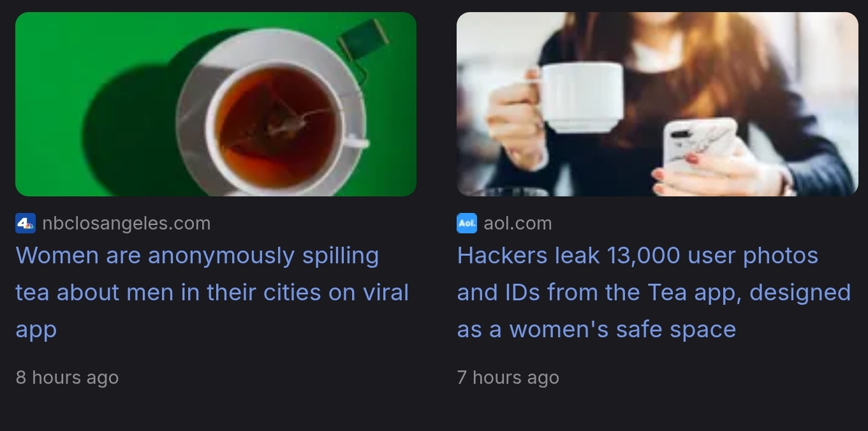Open the woman holding mug thumbnail
Viewport: 868px width, 431px height.
pyautogui.click(x=658, y=104)
